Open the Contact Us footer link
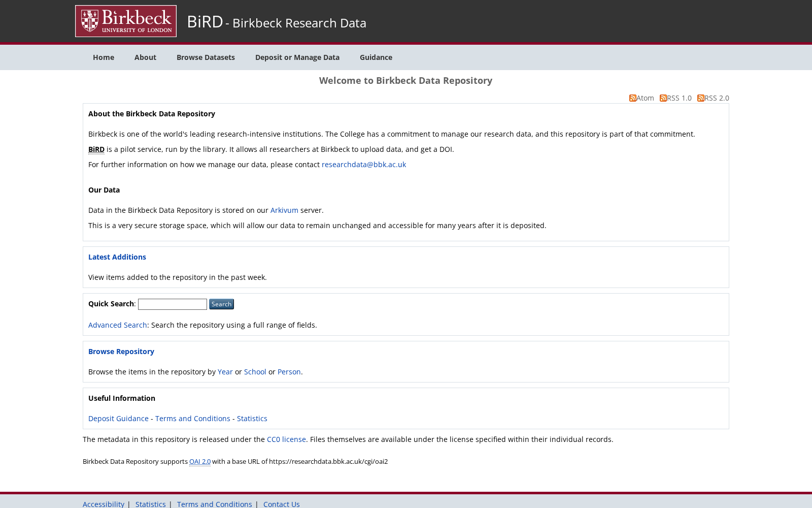The height and width of the screenshot is (508, 812). tap(282, 504)
